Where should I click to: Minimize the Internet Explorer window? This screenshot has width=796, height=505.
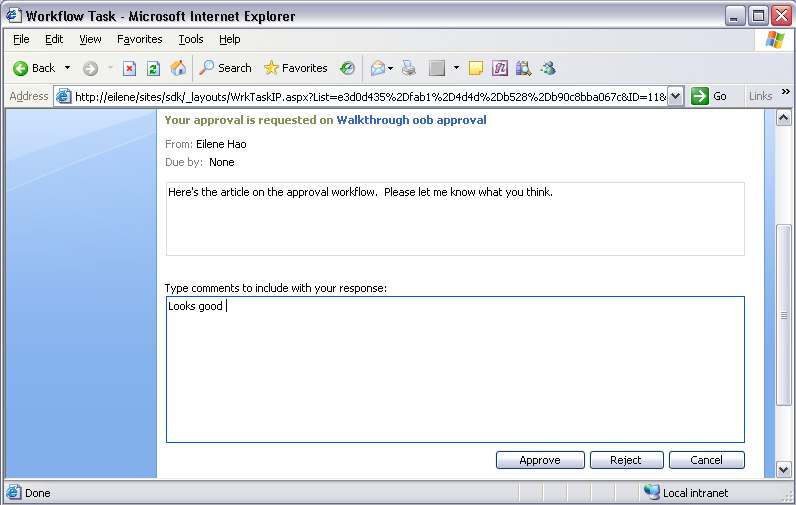click(x=735, y=16)
